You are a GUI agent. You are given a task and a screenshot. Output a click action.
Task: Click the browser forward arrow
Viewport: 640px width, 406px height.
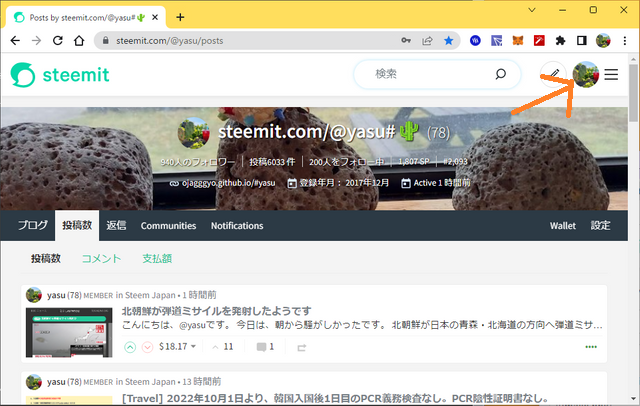(x=36, y=40)
